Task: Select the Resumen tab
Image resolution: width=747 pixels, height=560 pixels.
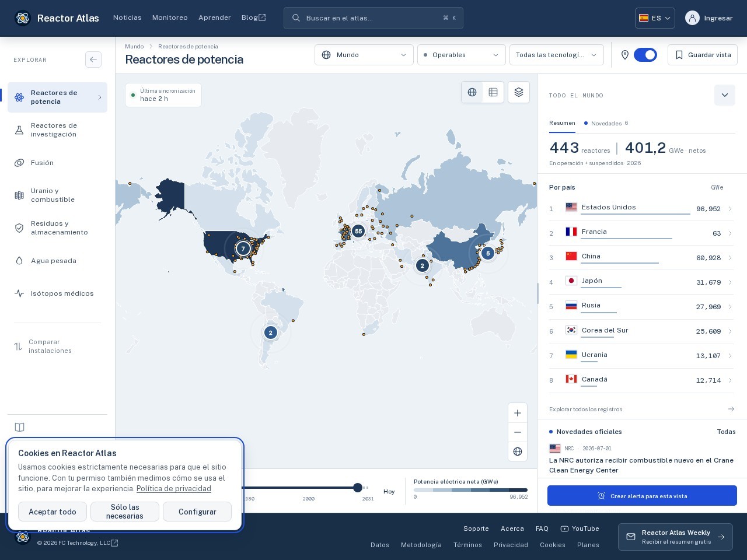Action: (562, 123)
